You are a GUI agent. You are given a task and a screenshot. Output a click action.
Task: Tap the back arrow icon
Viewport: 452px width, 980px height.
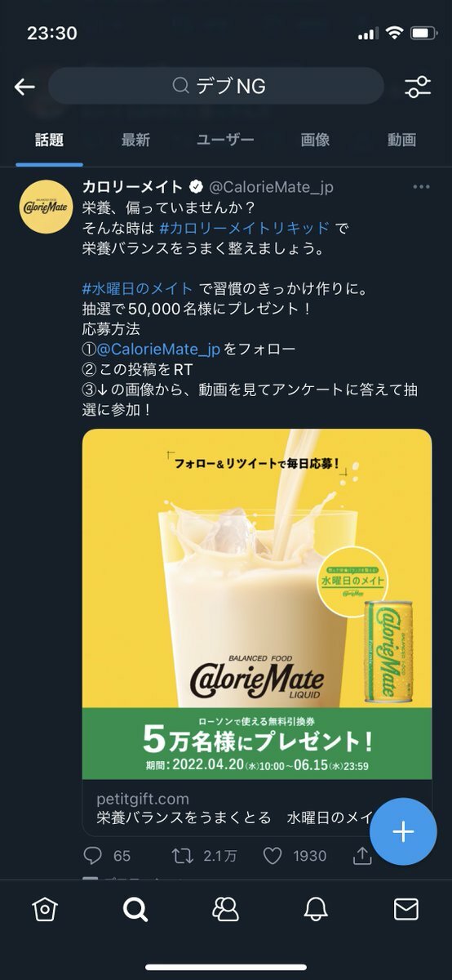pyautogui.click(x=24, y=87)
